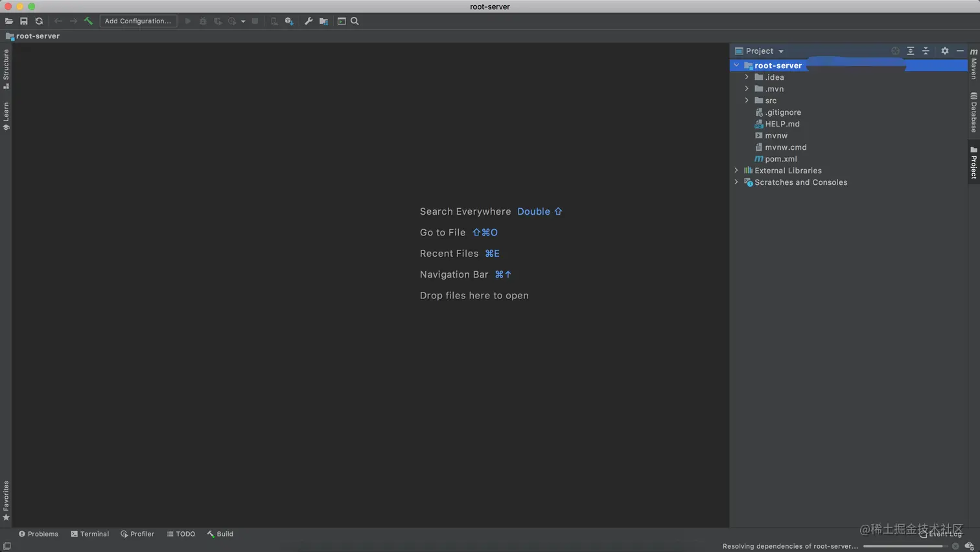Click the Resolving dependencies status text
This screenshot has height=552, width=980.
(x=790, y=546)
